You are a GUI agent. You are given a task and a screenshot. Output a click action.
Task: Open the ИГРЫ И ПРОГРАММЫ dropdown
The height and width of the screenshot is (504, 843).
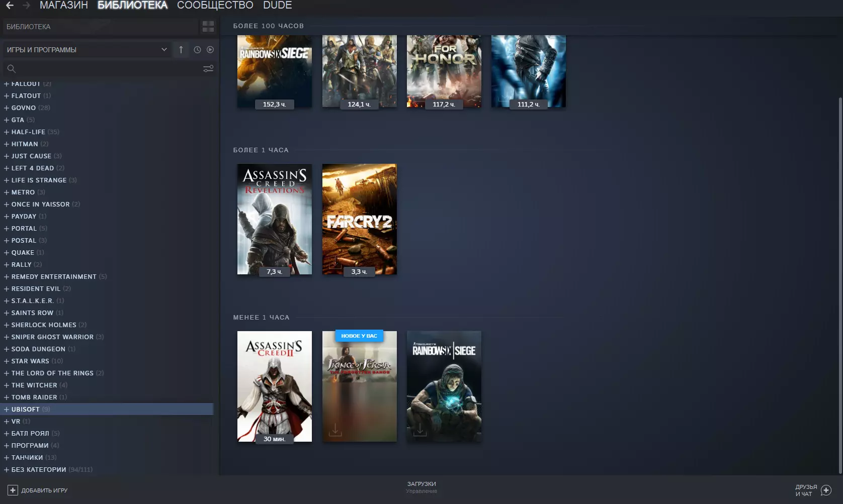click(x=87, y=50)
